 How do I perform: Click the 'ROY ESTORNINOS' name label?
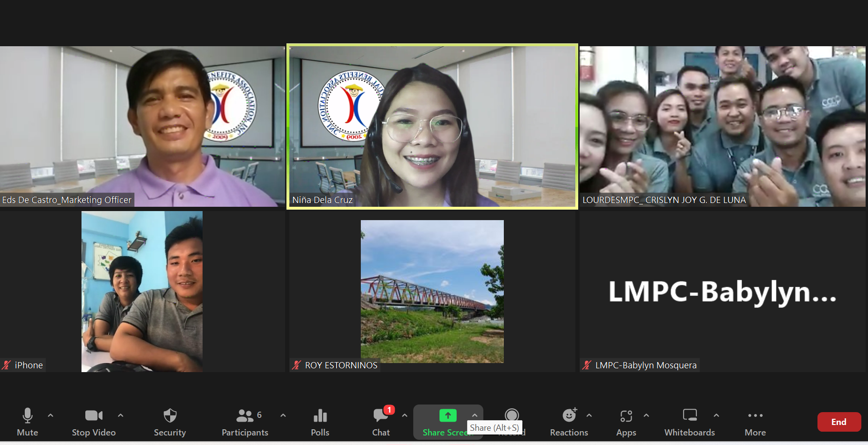[341, 365]
